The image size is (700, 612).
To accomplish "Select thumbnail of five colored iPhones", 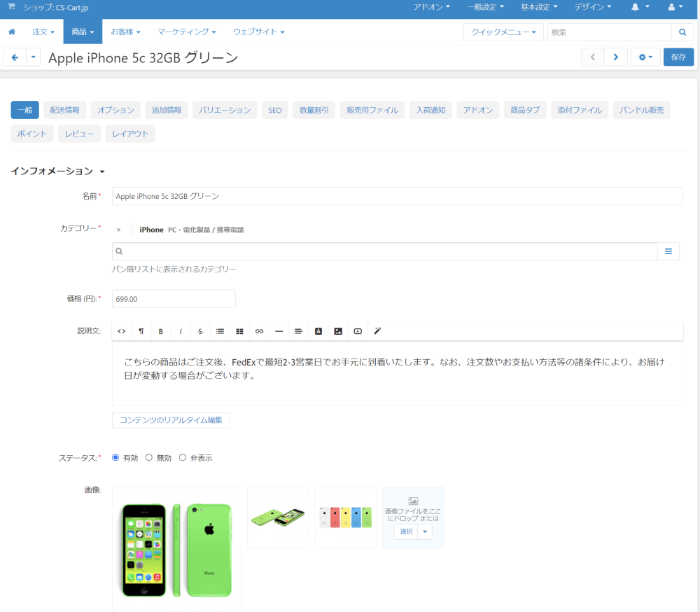I will click(346, 517).
